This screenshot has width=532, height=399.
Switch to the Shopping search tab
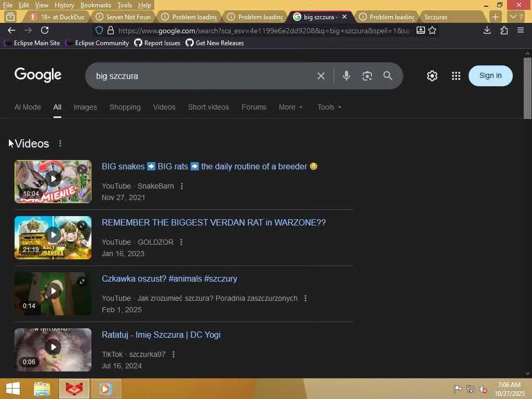coord(125,107)
